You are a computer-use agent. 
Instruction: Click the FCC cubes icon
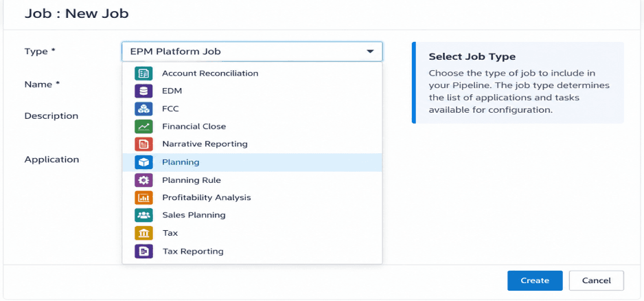(143, 109)
